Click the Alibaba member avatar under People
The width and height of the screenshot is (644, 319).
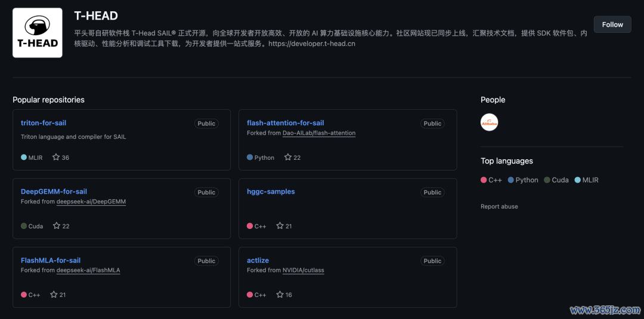tap(489, 122)
